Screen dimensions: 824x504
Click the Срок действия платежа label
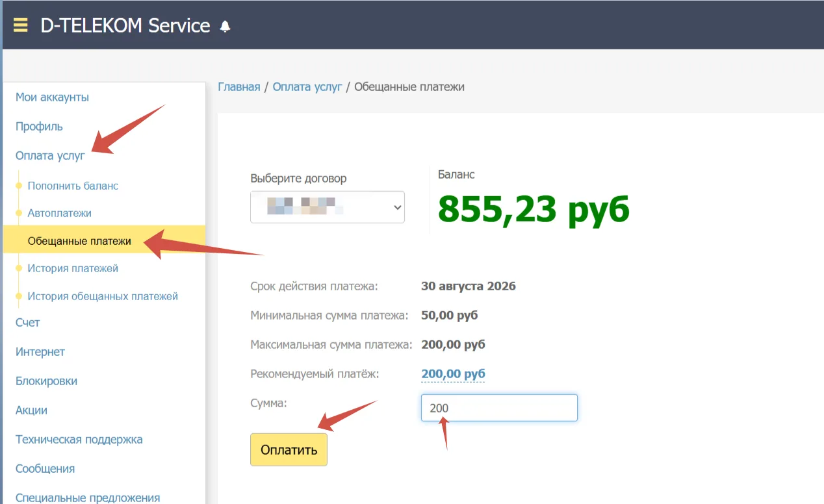[x=314, y=286]
